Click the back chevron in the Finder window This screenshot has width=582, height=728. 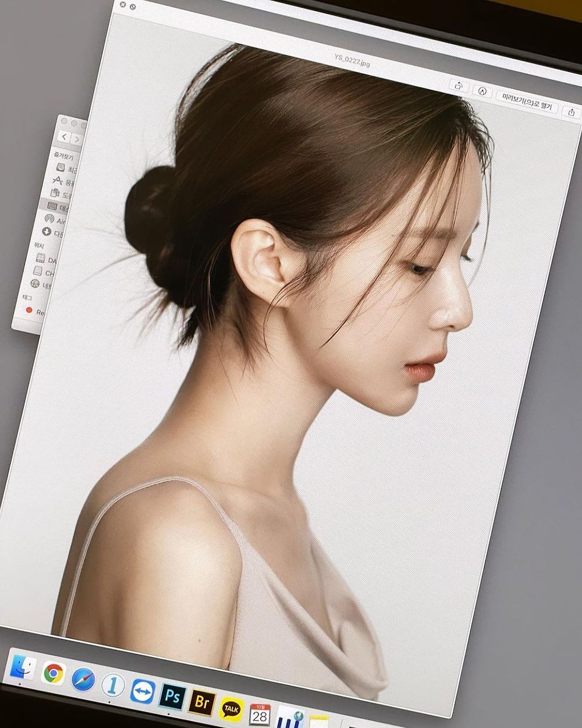coord(64,136)
